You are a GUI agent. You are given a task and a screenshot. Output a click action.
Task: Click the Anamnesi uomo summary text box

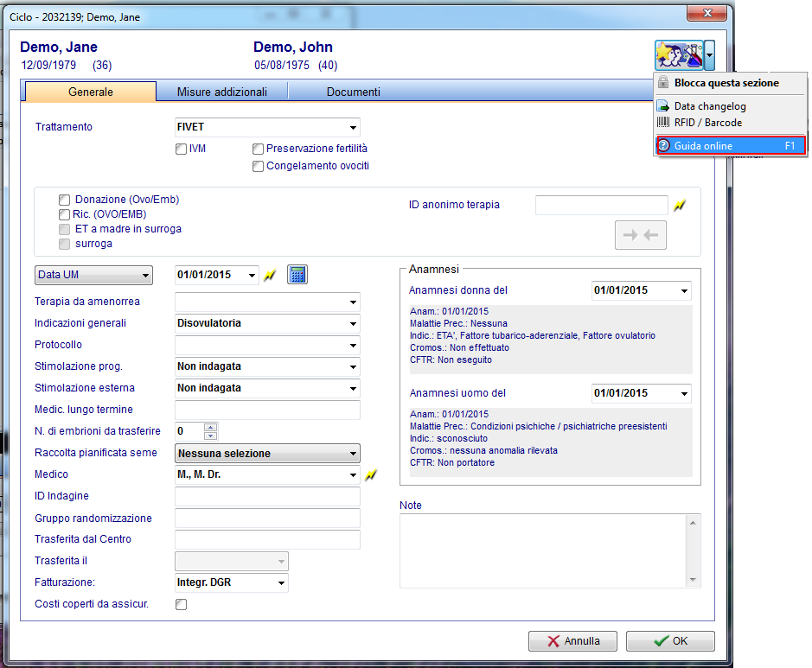point(551,442)
